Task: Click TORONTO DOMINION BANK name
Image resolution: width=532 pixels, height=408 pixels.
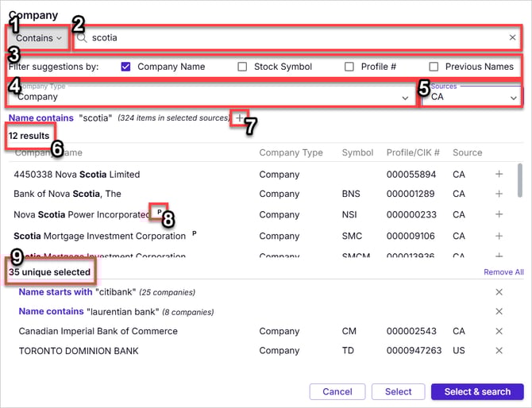Action: click(x=79, y=351)
